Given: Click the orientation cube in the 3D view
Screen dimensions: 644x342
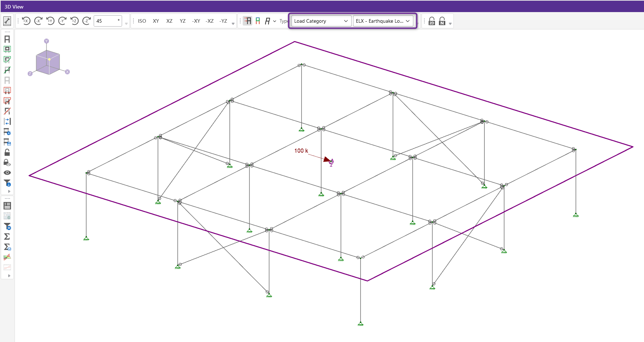Looking at the screenshot, I should coord(48,62).
